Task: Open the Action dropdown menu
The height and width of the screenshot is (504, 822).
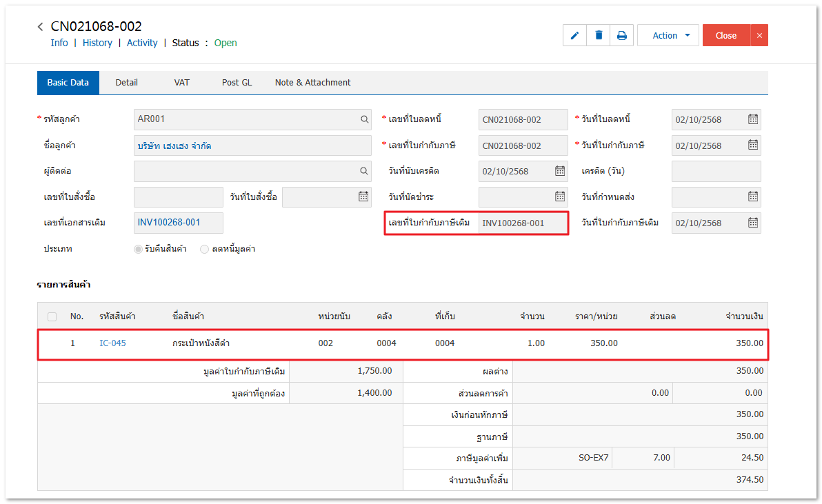Action: (668, 35)
